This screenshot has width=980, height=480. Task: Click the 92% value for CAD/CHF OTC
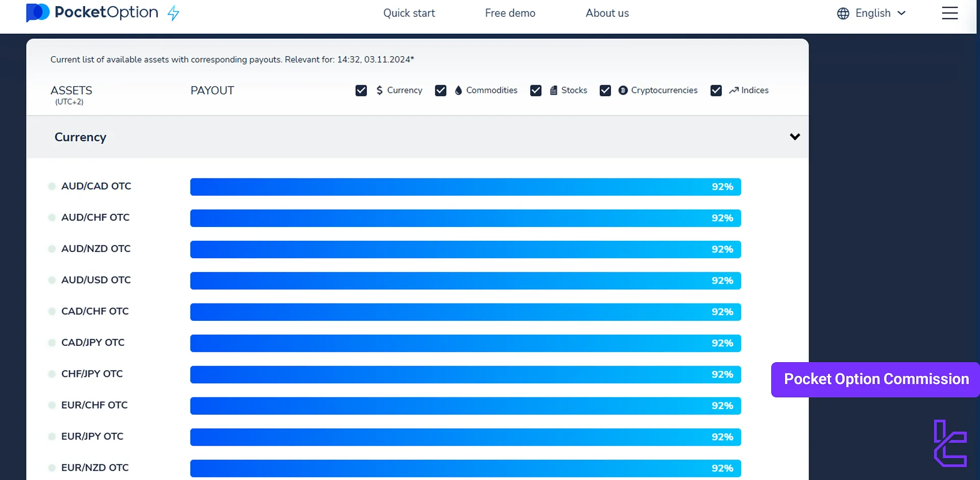point(722,312)
